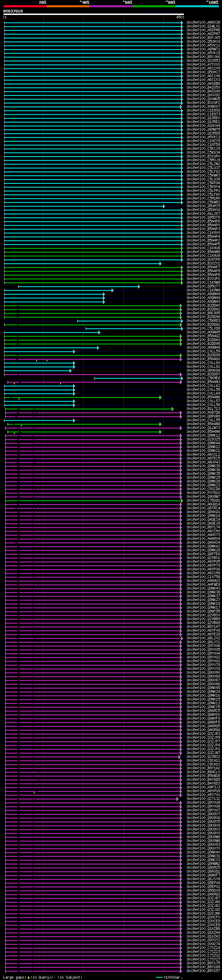This screenshot has width=222, height=980.
Task: Click the cyan partial bar for UniRef100_C5KRD3
Action: [130, 321]
